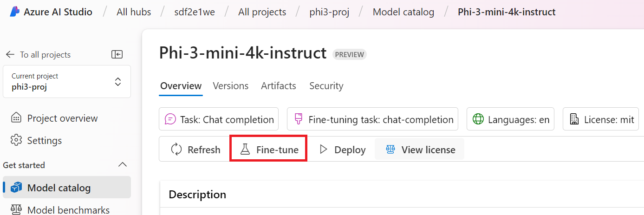Switch to the Versions tab
This screenshot has width=644, height=215.
tap(230, 86)
